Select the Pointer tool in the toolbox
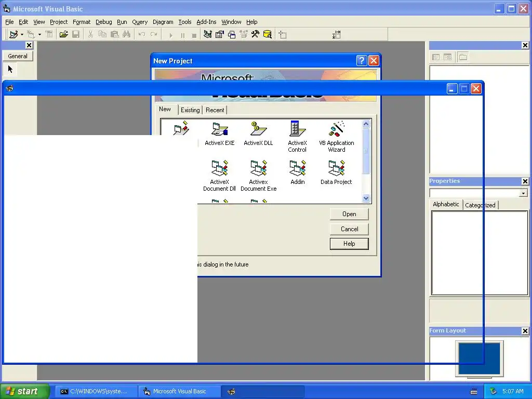 10,69
